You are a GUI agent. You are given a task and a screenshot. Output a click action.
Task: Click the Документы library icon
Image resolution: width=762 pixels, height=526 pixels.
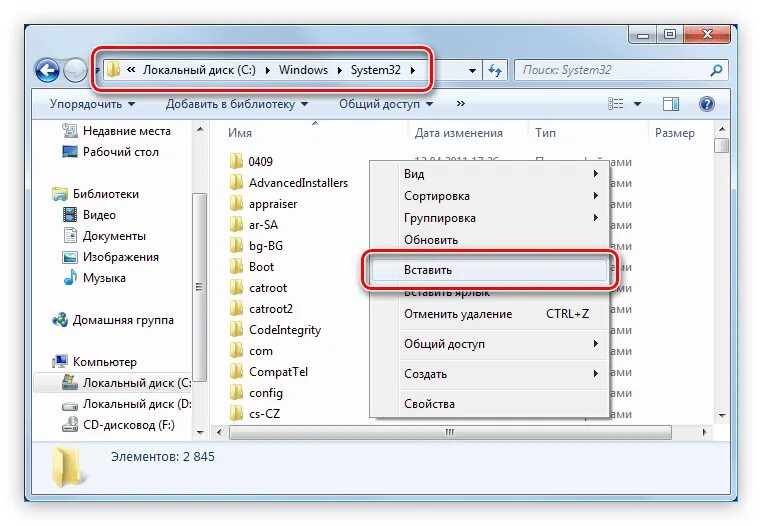[x=70, y=235]
